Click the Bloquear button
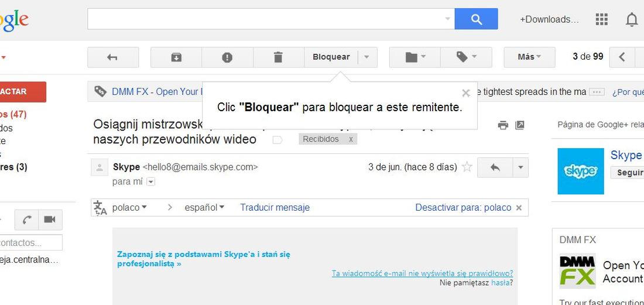 point(331,57)
